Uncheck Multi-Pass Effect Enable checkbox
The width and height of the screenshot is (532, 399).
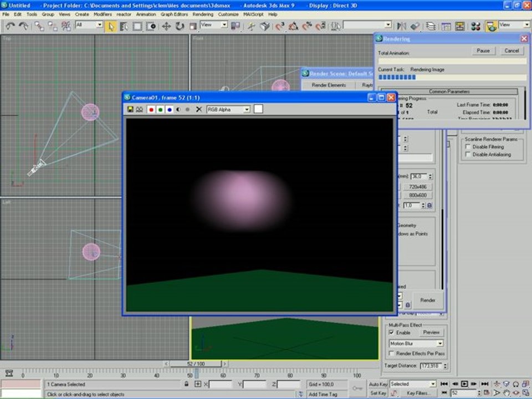(x=392, y=332)
